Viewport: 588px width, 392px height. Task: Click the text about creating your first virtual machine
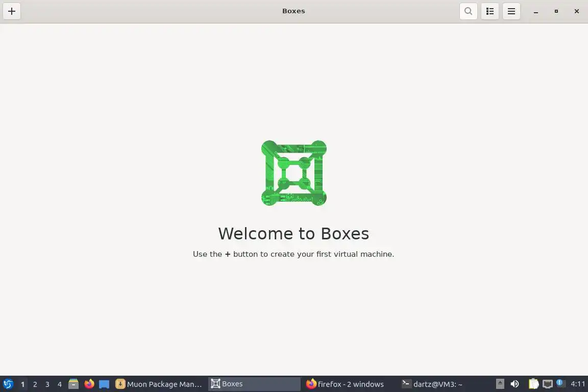pos(293,254)
